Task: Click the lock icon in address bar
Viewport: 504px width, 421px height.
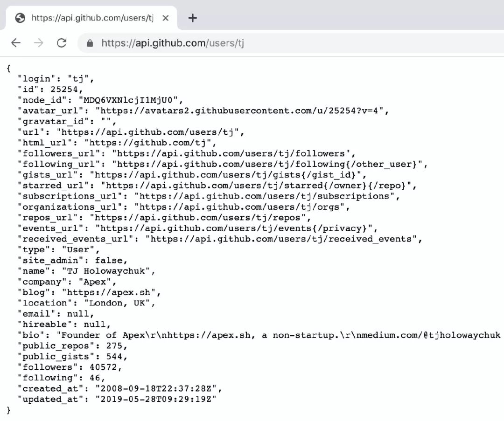Action: tap(90, 43)
